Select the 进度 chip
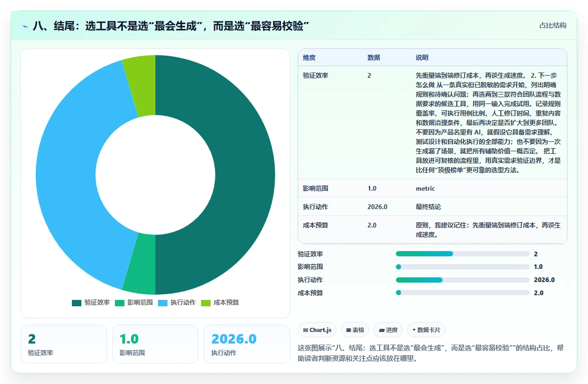The image size is (588, 384). click(x=388, y=330)
